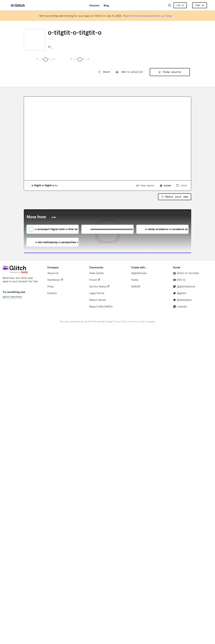Viewport: 215px width, 644px height.
Task: Open the Press link
Action: point(51,287)
